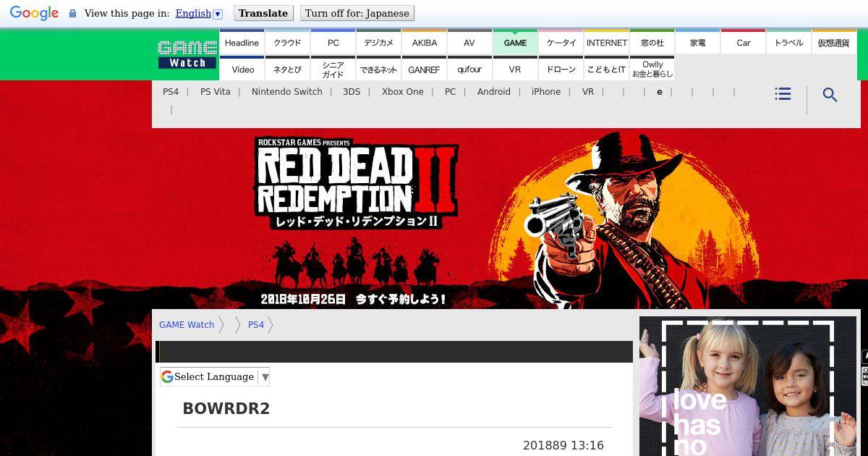Click the lock icon in translate bar
Screen dimensions: 868x456
[72, 13]
